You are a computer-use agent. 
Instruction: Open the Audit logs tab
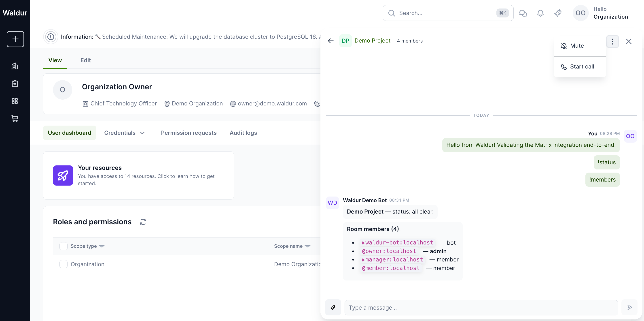[243, 133]
